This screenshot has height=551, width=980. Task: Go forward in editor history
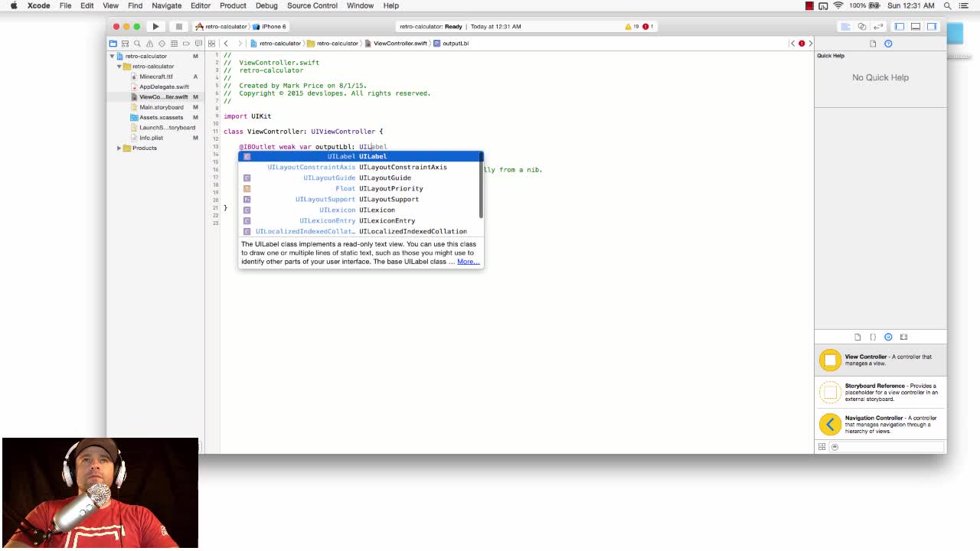coord(240,43)
